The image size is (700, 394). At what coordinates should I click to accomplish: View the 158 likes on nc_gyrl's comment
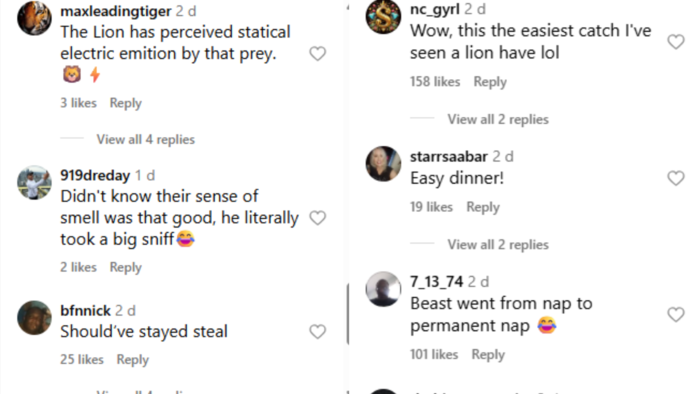[x=435, y=82]
